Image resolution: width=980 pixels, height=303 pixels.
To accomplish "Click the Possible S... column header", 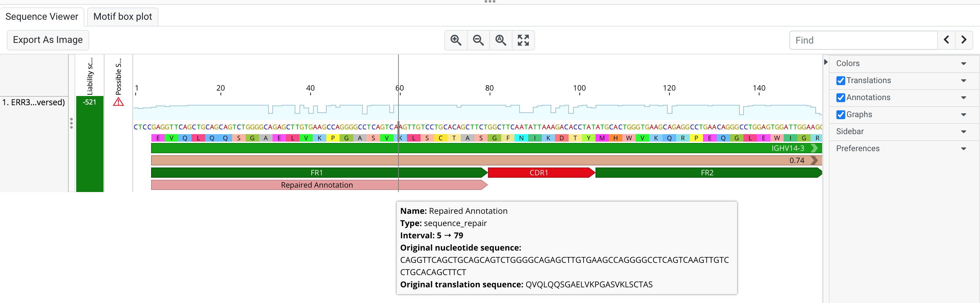I will tap(118, 76).
